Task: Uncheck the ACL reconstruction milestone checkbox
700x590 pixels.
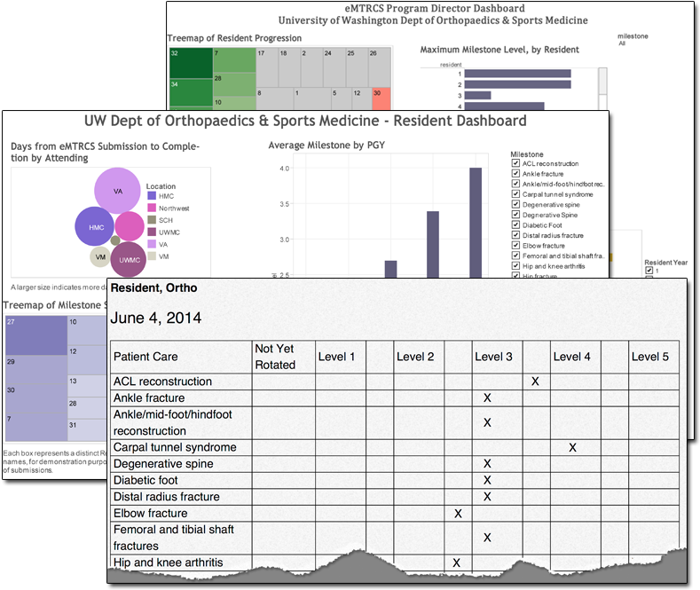Action: [515, 164]
